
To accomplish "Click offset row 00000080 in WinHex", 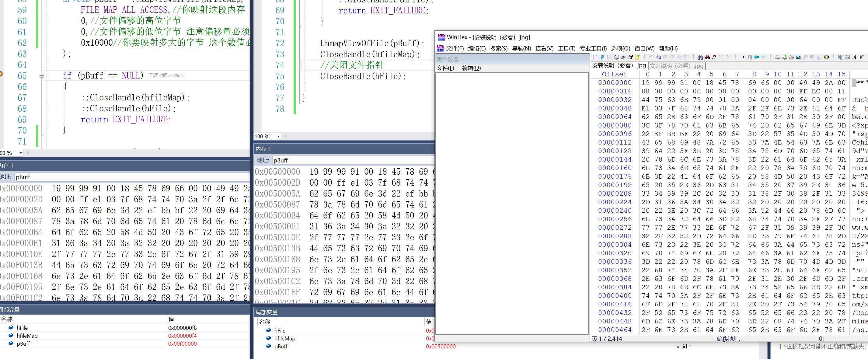I will coord(615,125).
